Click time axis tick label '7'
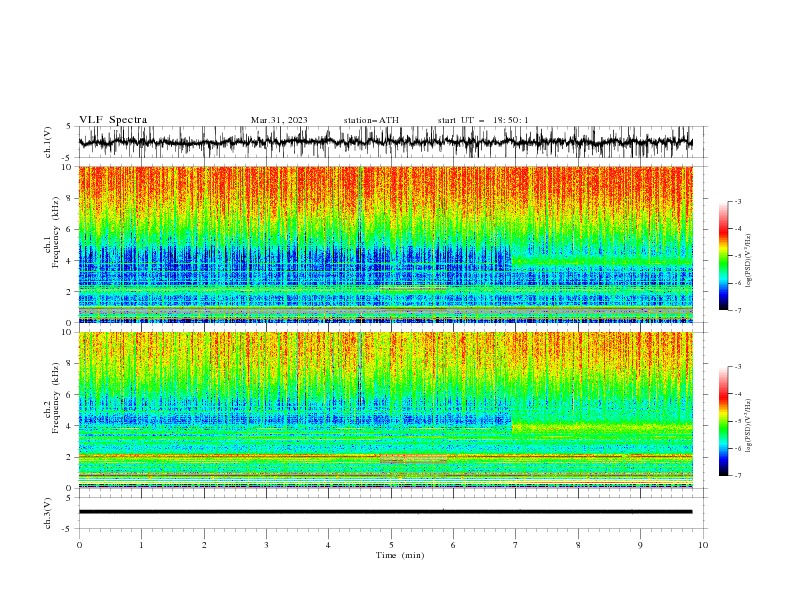Image resolution: width=792 pixels, height=612 pixels. [x=516, y=545]
